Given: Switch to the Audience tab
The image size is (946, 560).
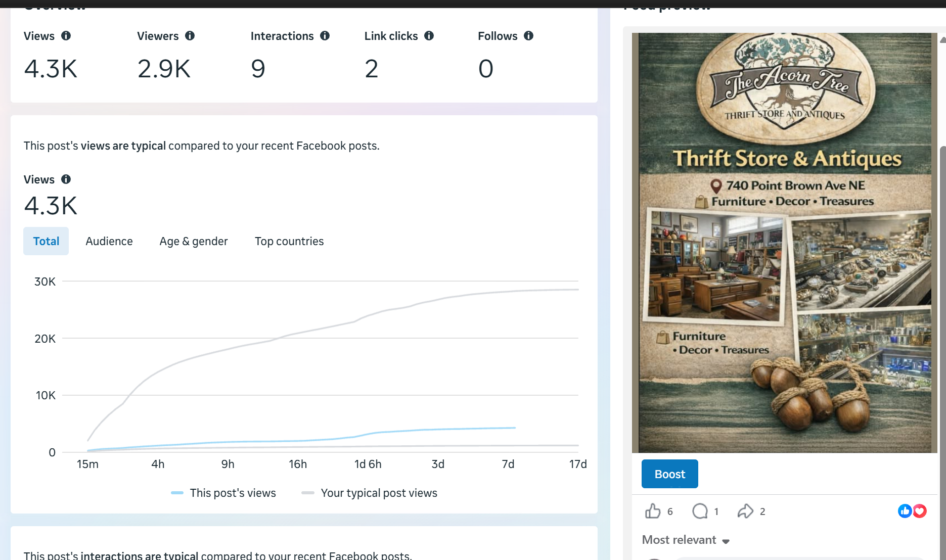Looking at the screenshot, I should [x=109, y=241].
